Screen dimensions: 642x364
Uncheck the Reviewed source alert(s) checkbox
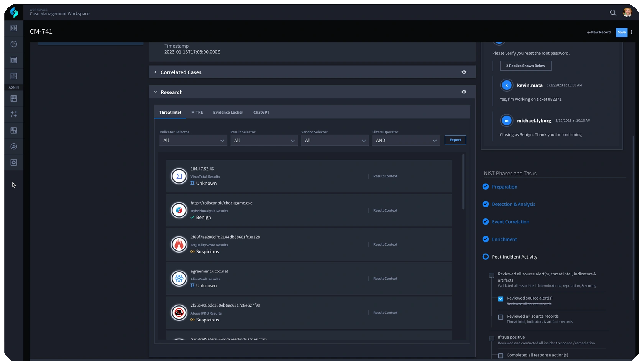tap(501, 298)
